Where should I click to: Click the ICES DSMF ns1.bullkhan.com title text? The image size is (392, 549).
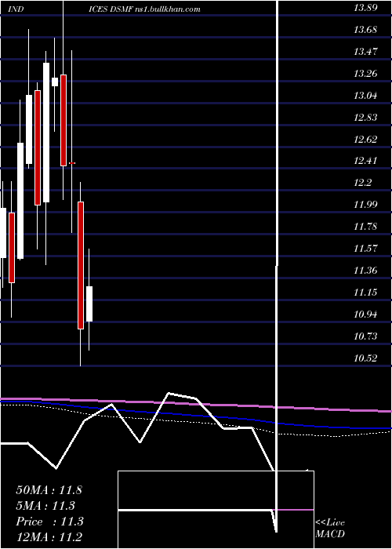tap(145, 9)
